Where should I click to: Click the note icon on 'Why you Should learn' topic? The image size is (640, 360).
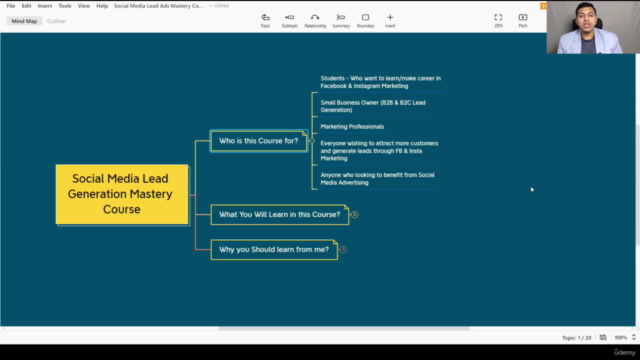tap(335, 242)
